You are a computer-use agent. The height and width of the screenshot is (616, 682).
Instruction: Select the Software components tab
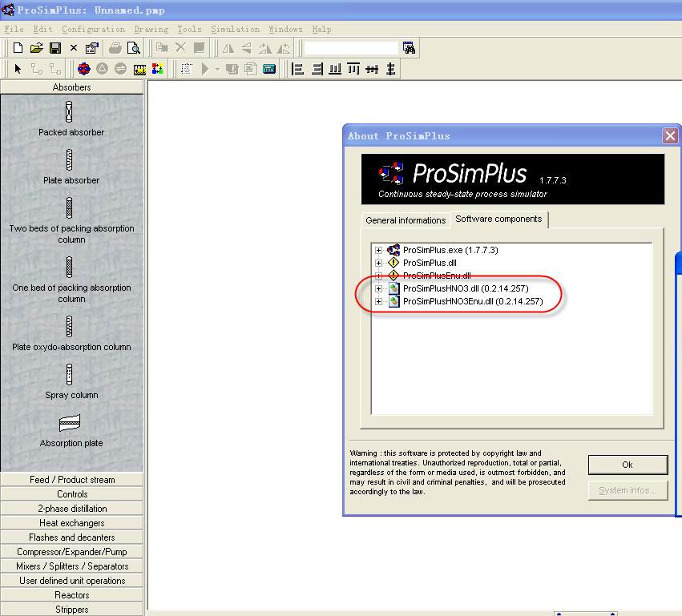pyautogui.click(x=498, y=219)
